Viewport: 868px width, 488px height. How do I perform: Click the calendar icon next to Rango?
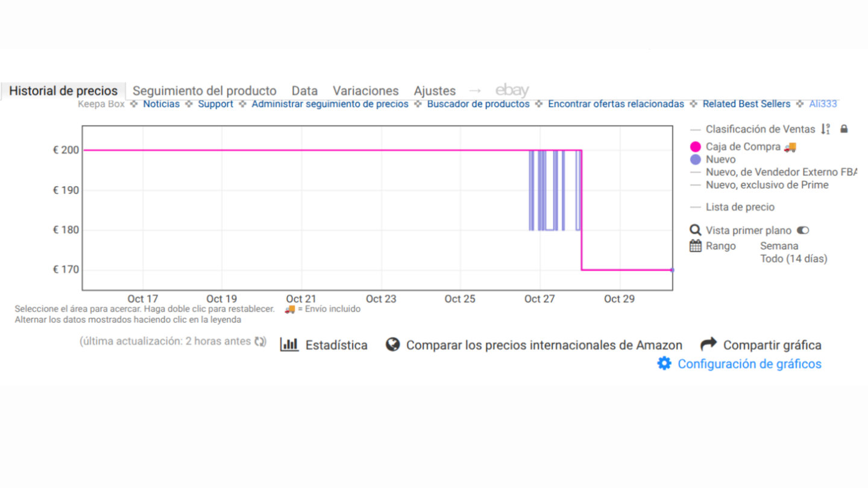click(696, 246)
